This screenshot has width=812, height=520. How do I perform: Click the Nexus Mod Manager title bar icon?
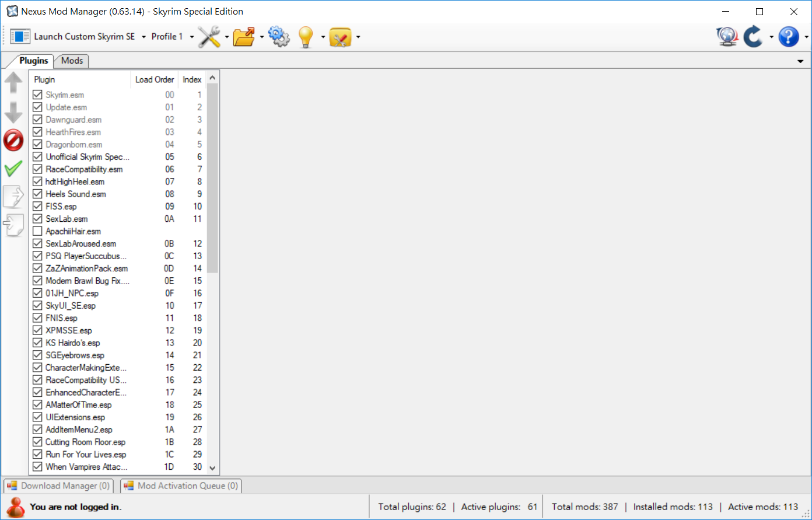(x=12, y=11)
